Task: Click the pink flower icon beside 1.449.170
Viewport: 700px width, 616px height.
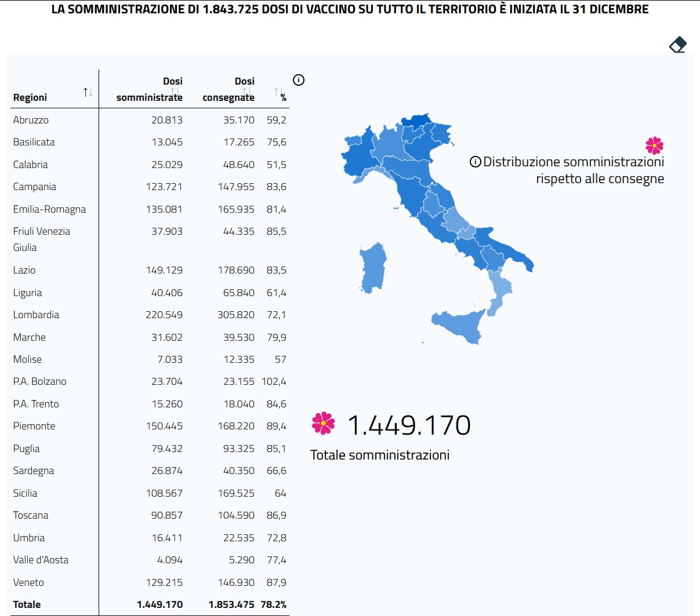Action: click(323, 423)
